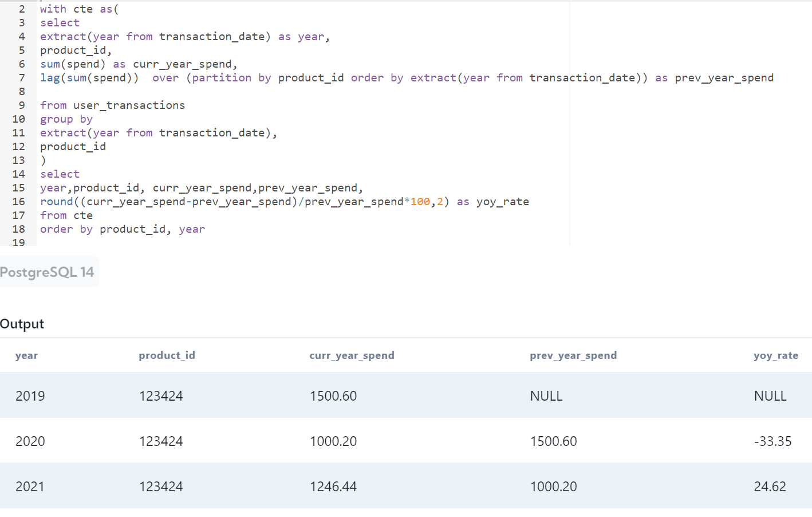Image resolution: width=812 pixels, height=517 pixels.
Task: Click the lag function keyword on line 7
Action: [x=48, y=77]
